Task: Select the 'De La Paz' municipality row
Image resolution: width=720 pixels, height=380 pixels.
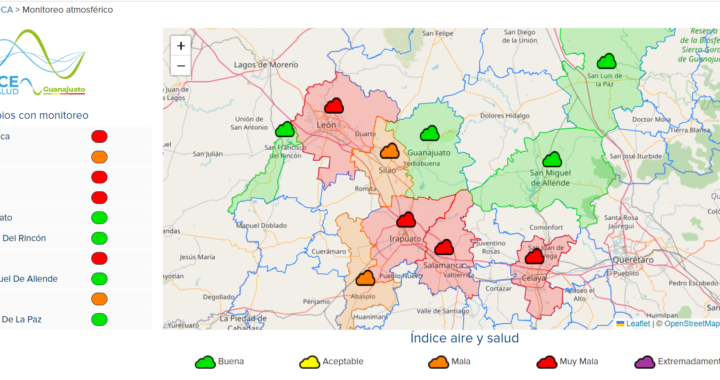Action: (75, 319)
